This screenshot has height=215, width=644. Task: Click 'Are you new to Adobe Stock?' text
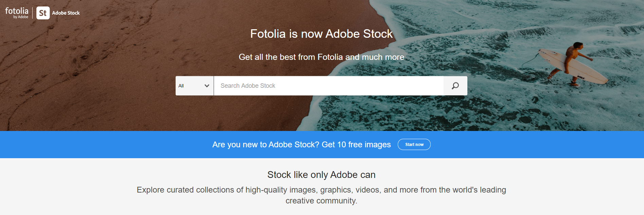(266, 145)
